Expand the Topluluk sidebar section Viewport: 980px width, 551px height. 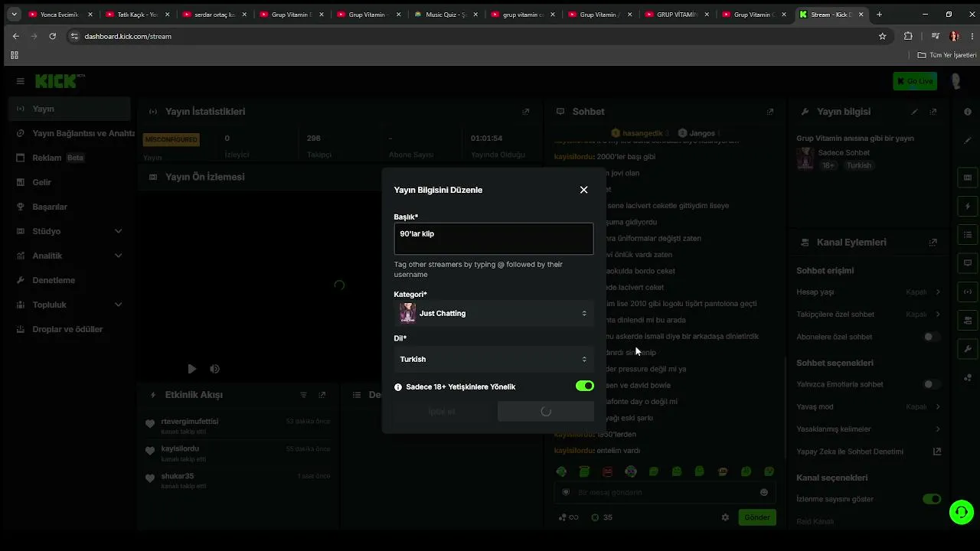point(70,305)
